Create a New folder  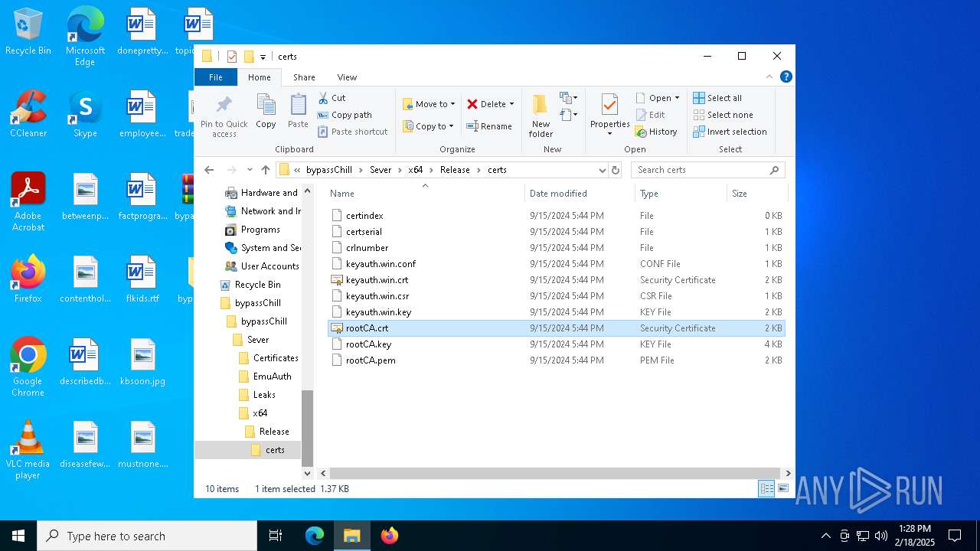coord(541,116)
